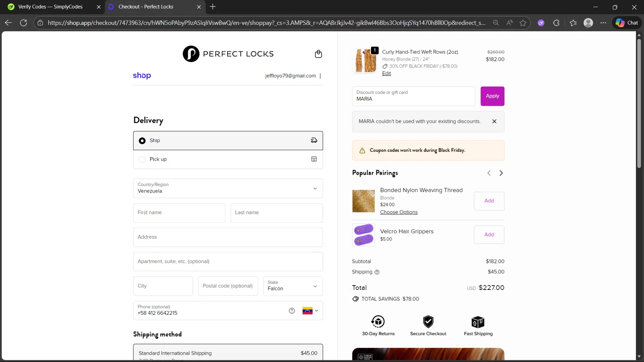Open Copilot Chat button
644x362 pixels.
pos(627,23)
